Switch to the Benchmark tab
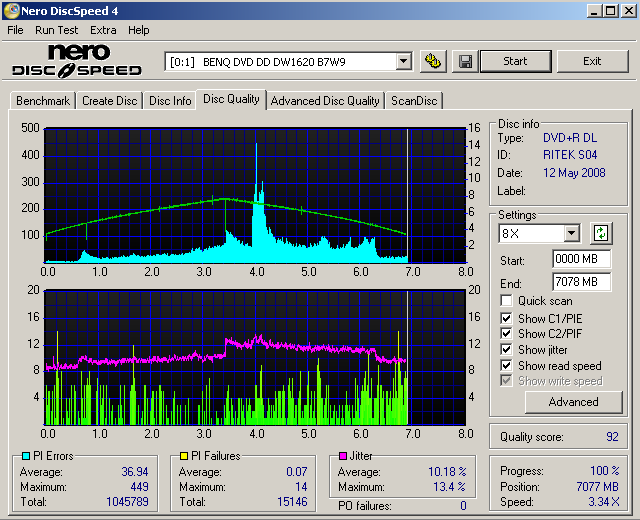Viewport: 640px width, 520px height. click(x=43, y=101)
